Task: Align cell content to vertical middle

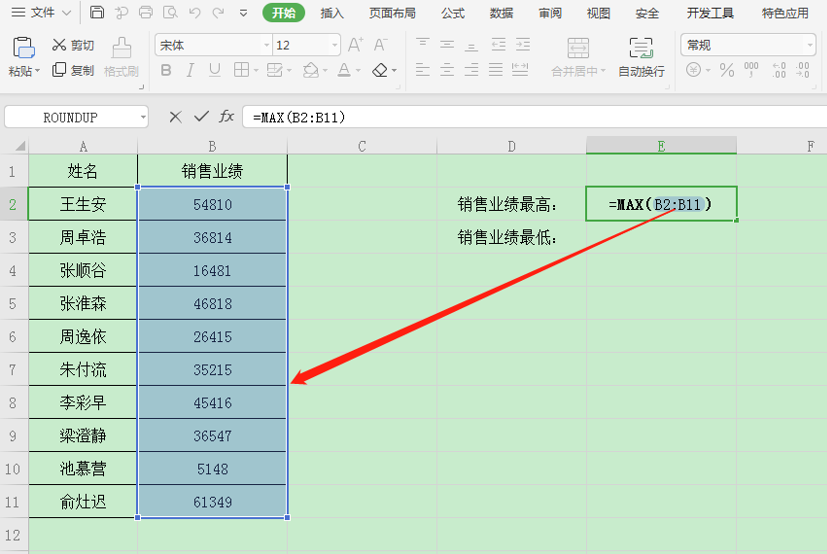Action: tap(447, 45)
